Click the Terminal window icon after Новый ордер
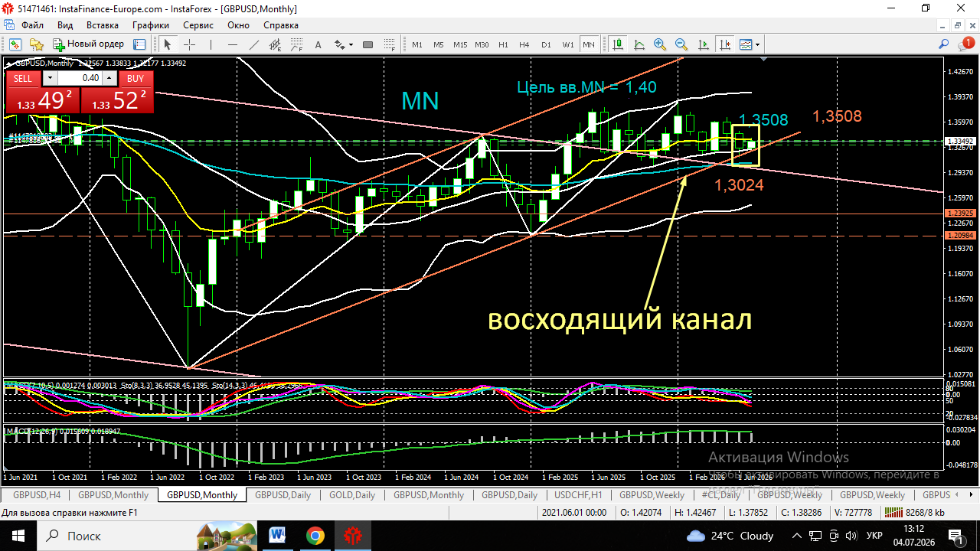The height and width of the screenshot is (551, 980). 139,44
